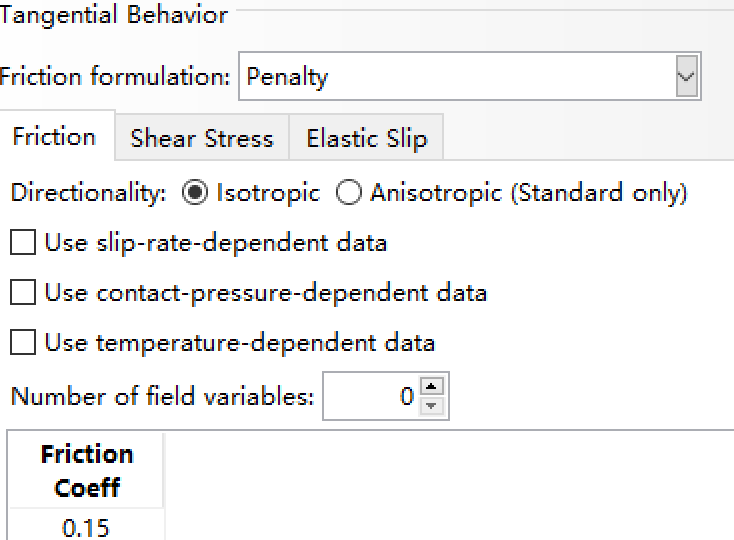This screenshot has height=540, width=734.
Task: Click the Friction formulation label
Action: (115, 77)
